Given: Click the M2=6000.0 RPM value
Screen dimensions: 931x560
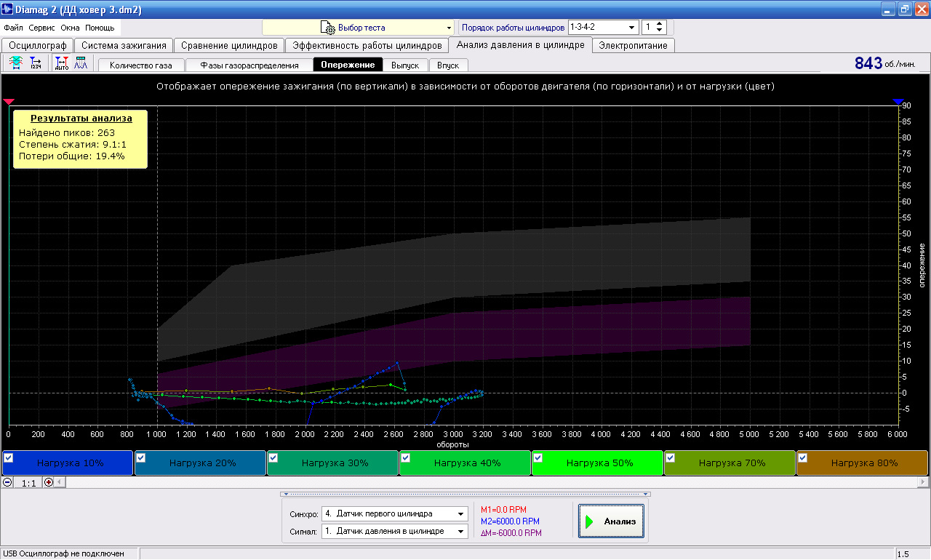Looking at the screenshot, I should [511, 521].
